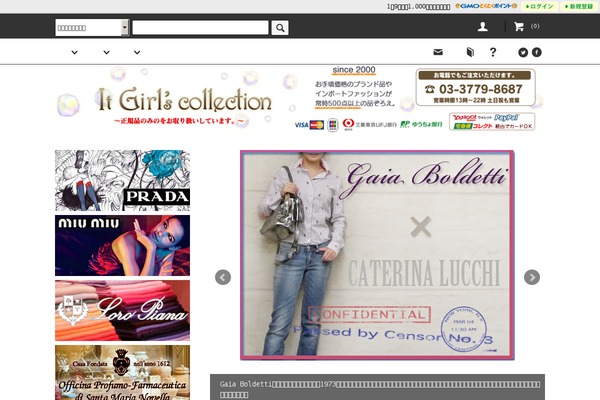Click into the search text field
600x400 pixels.
tap(200, 28)
